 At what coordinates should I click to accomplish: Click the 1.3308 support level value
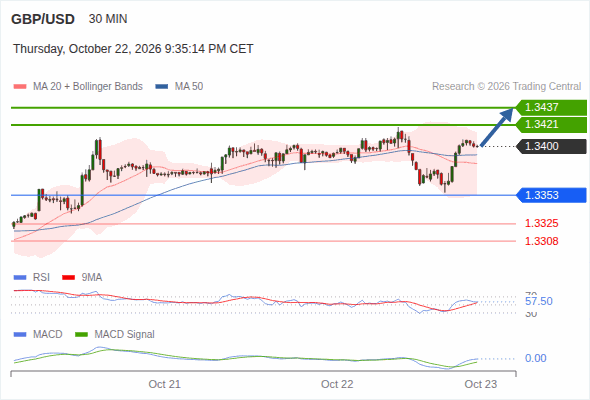(x=541, y=241)
